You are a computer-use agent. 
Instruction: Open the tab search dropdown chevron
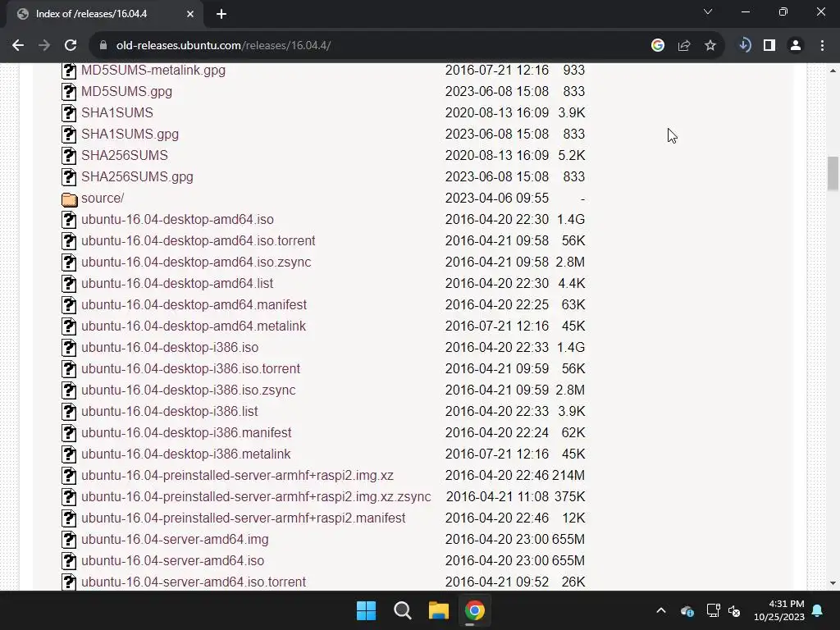pyautogui.click(x=708, y=11)
